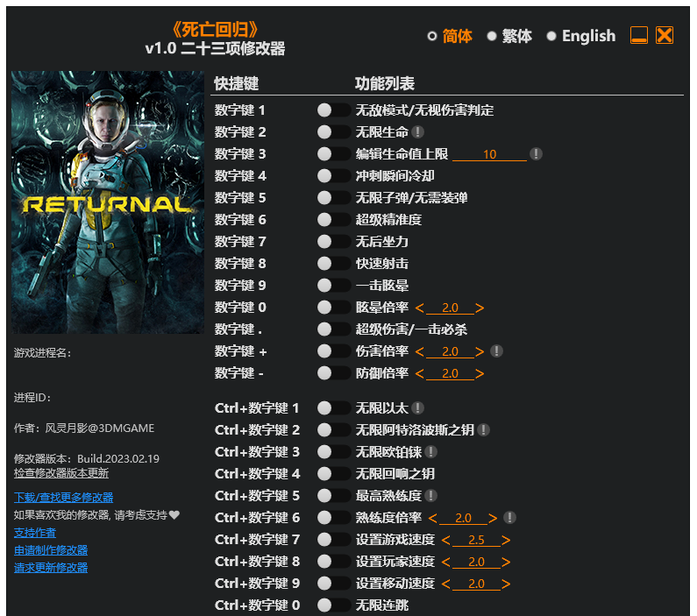Screen dimensions: 697x616
Task: Enable 快速射击 toggle
Action: point(334,264)
